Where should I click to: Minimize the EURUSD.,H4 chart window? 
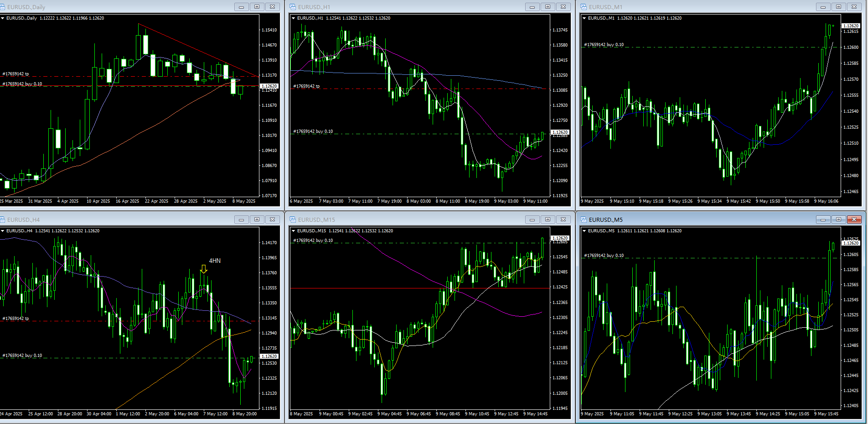click(242, 220)
